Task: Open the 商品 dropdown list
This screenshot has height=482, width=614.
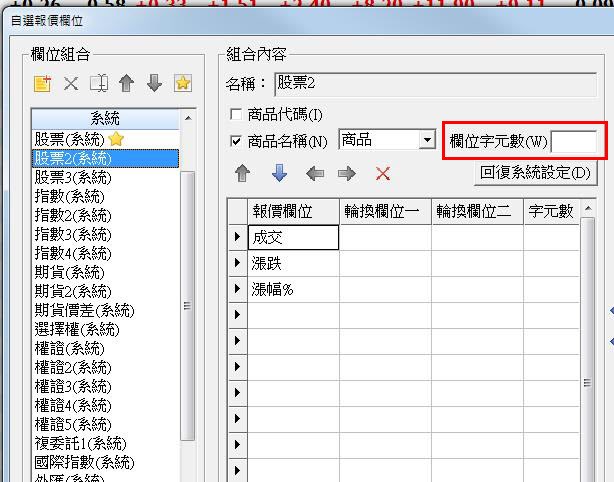Action: (427, 140)
